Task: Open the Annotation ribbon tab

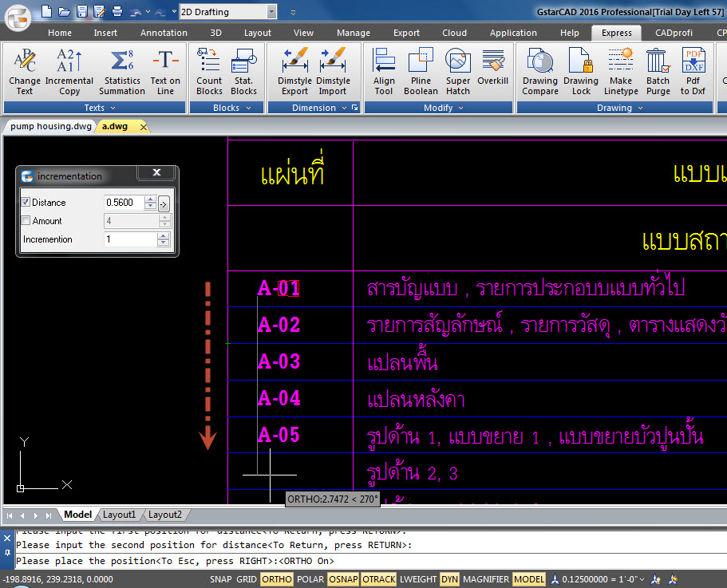Action: coord(164,33)
